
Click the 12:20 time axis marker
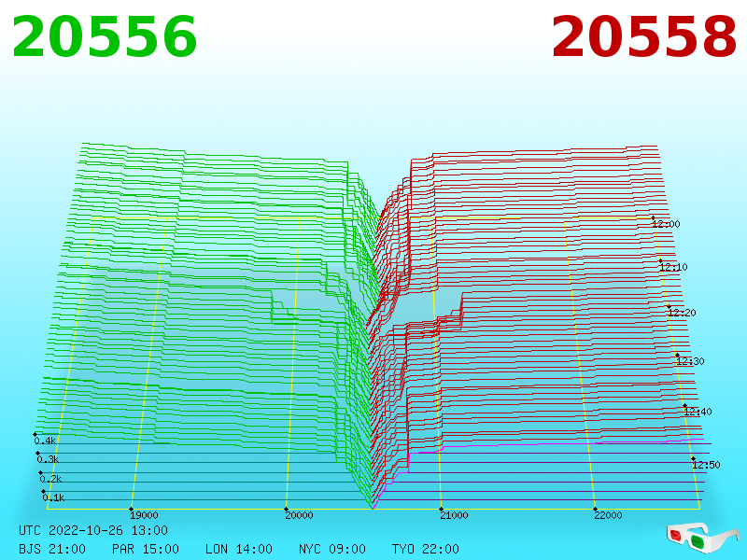[x=683, y=313]
